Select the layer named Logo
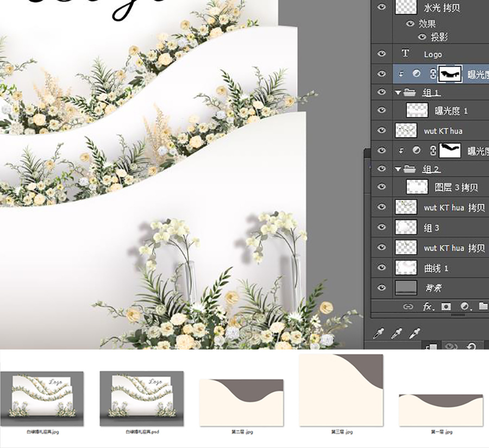The height and width of the screenshot is (448, 489). 433,54
